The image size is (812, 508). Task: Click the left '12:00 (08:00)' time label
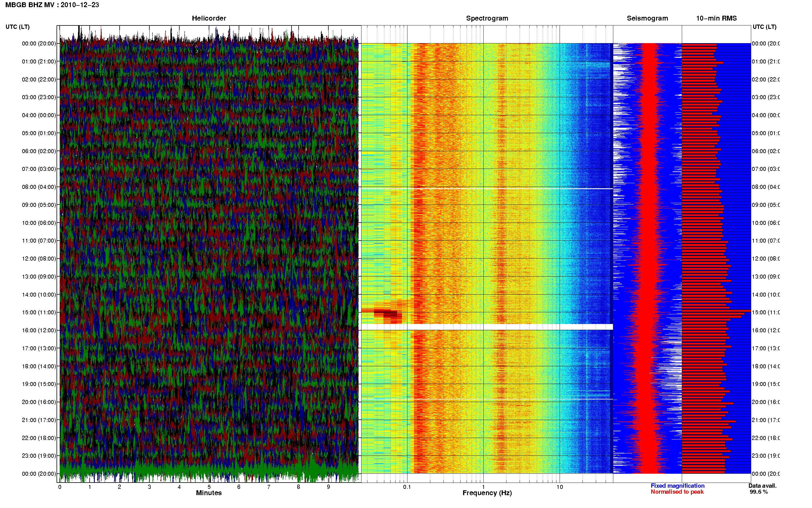click(x=39, y=259)
